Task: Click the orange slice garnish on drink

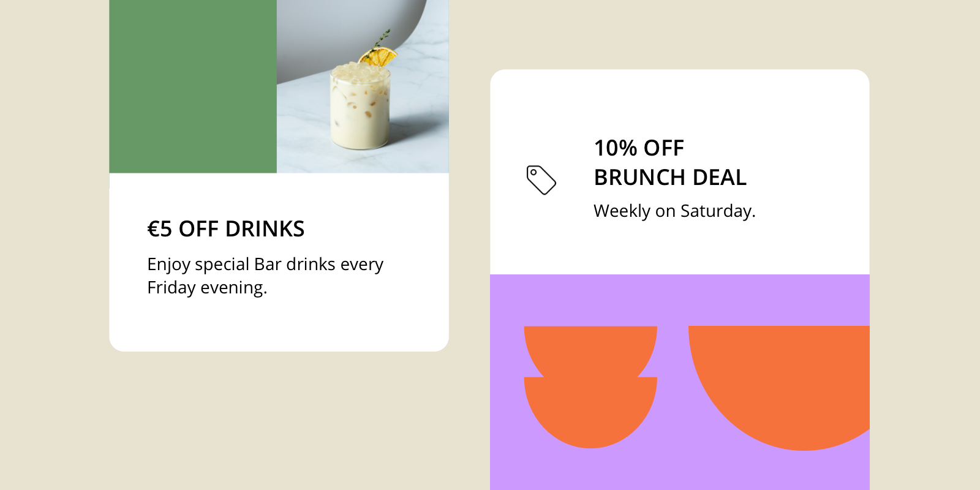Action: pos(378,58)
